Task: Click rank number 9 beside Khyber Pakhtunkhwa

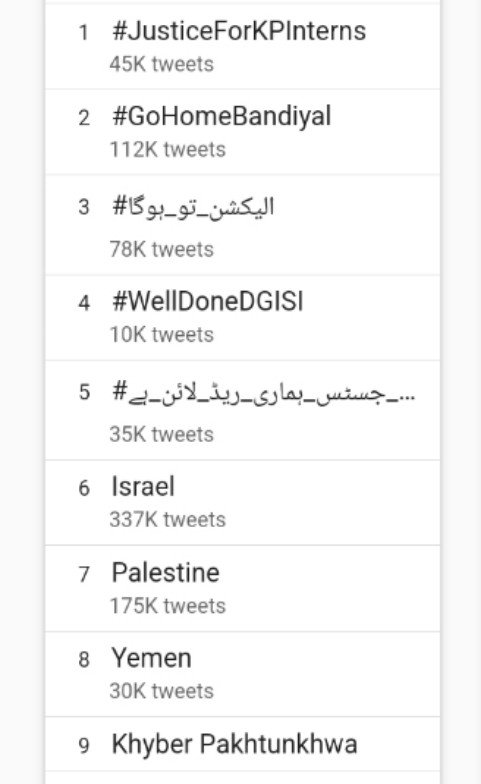Action: pyautogui.click(x=84, y=746)
